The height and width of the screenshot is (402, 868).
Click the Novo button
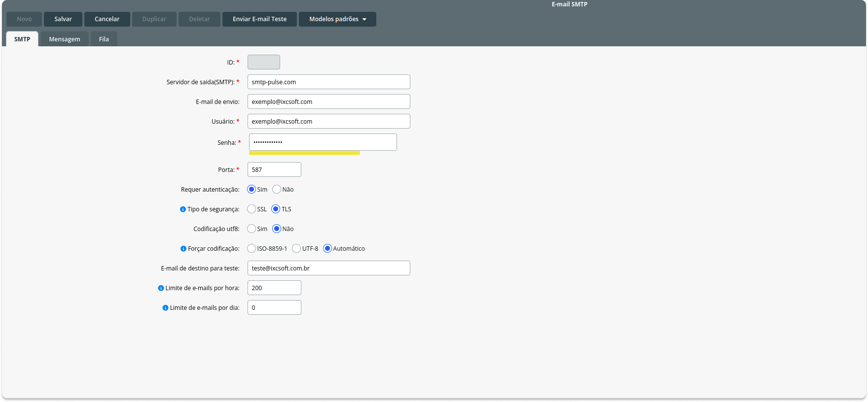[24, 19]
